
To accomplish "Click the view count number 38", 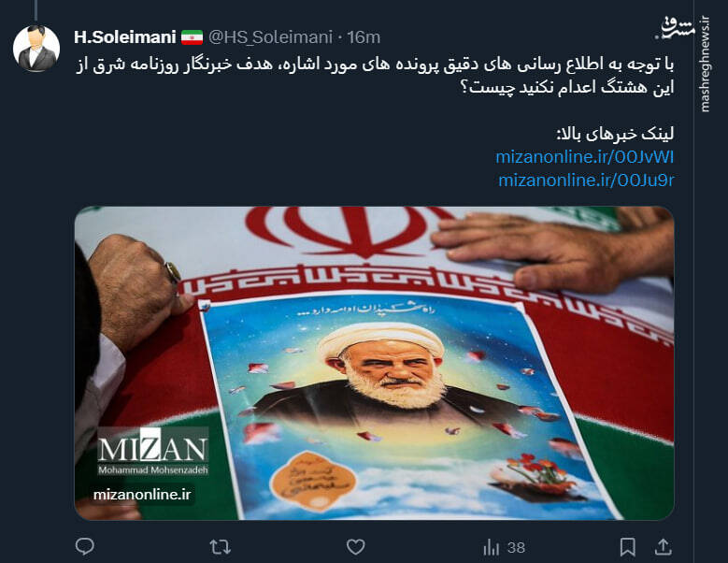I will (516, 548).
